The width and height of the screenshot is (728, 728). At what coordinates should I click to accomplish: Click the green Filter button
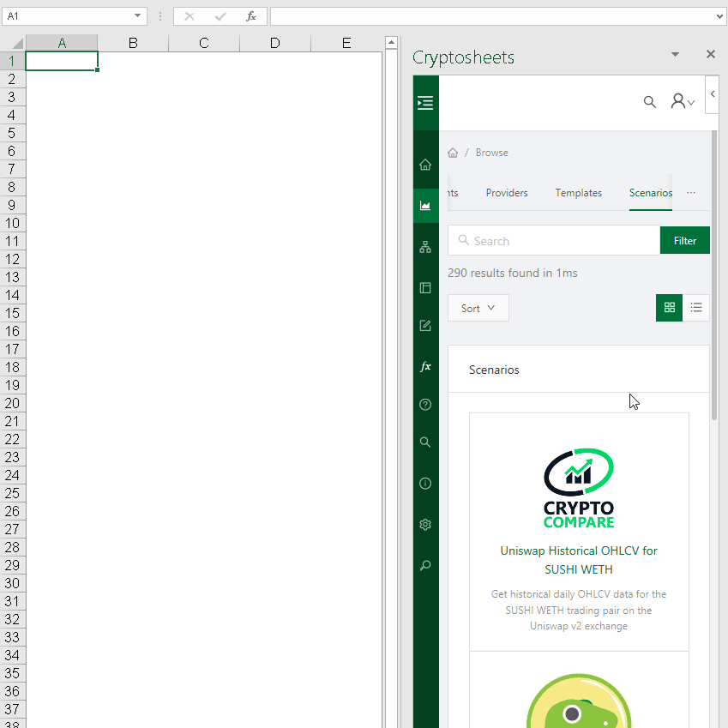(685, 240)
